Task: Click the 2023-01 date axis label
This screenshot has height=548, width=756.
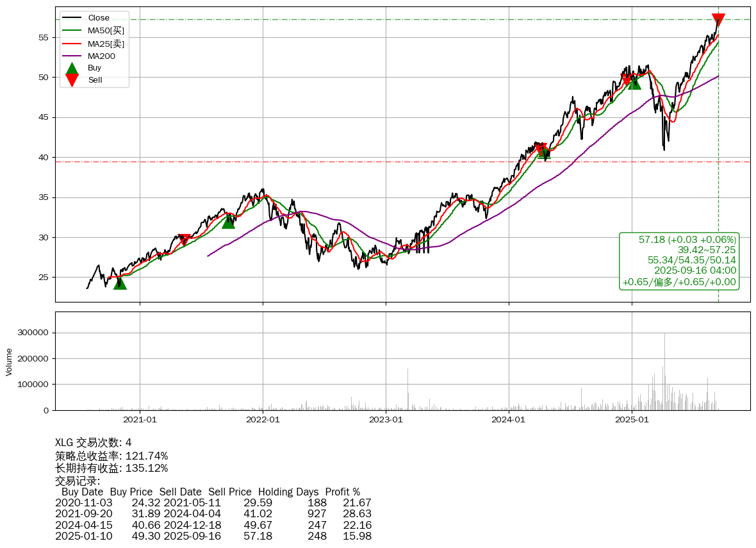Action: click(x=386, y=420)
